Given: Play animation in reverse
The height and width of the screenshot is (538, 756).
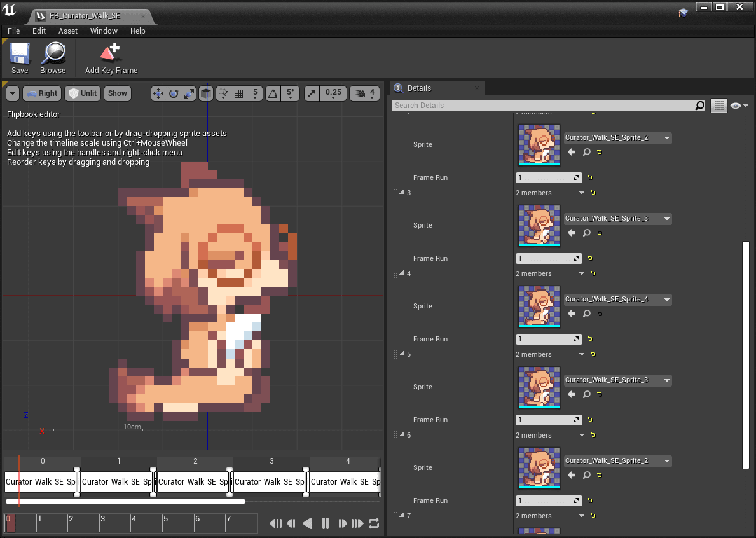Looking at the screenshot, I should coord(307,523).
